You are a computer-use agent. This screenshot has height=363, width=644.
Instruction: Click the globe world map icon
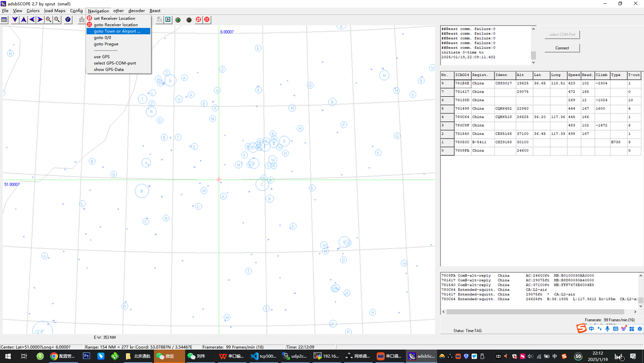pyautogui.click(x=68, y=19)
